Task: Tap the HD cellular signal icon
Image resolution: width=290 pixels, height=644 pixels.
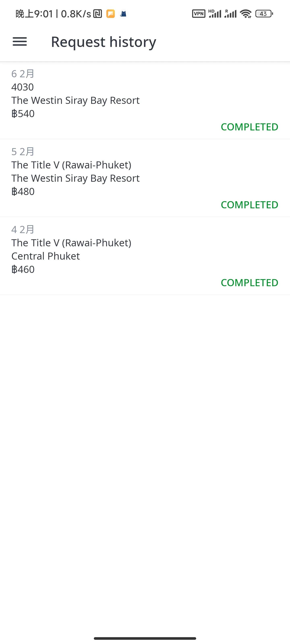Action: point(215,13)
